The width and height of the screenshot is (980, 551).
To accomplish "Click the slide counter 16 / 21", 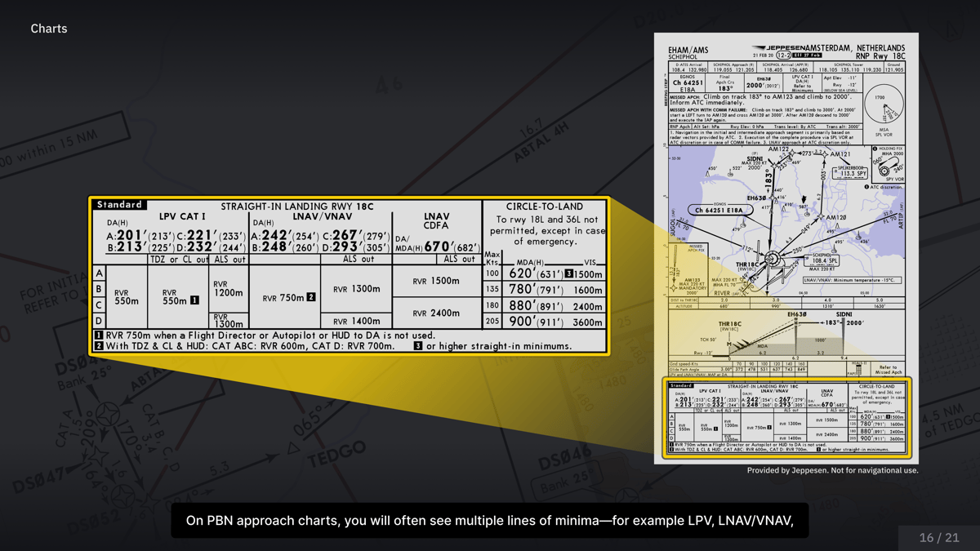I will (938, 537).
